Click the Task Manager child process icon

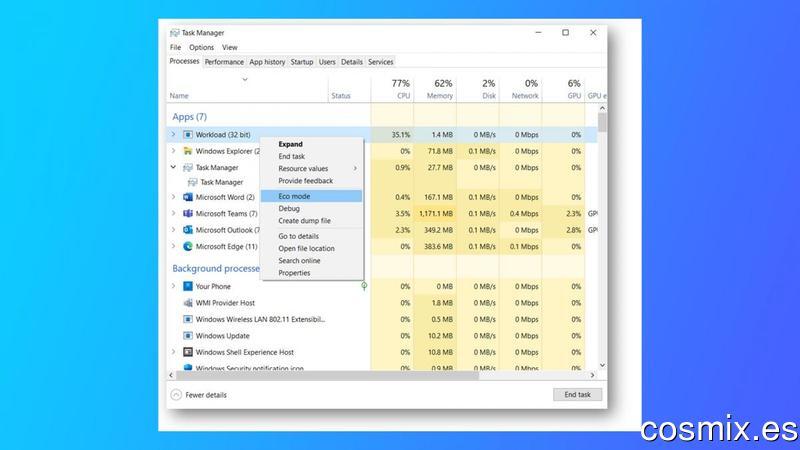point(192,182)
